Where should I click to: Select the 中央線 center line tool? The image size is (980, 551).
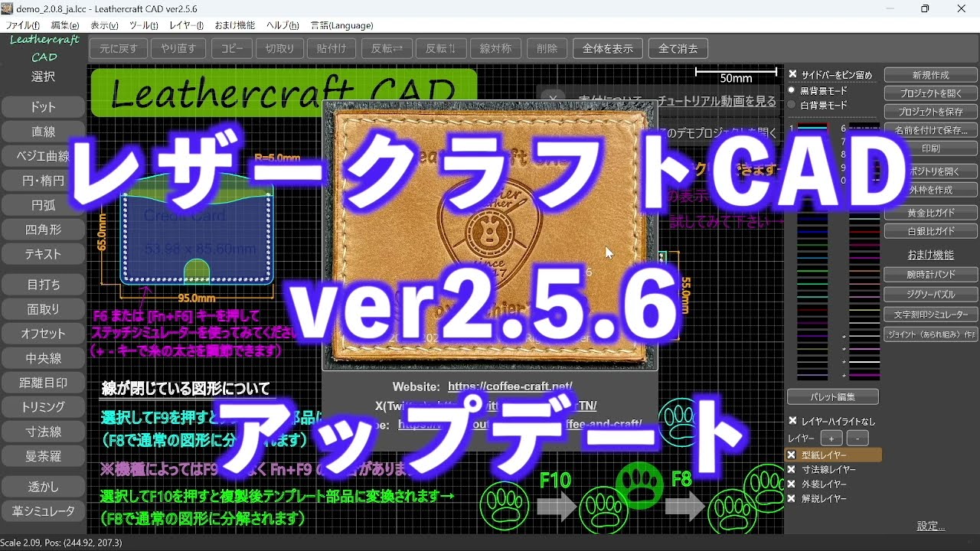[x=44, y=358]
